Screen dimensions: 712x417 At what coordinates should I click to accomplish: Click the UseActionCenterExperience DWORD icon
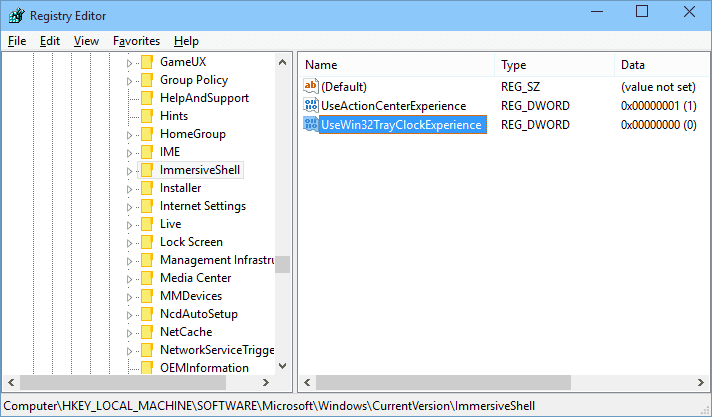tap(311, 105)
